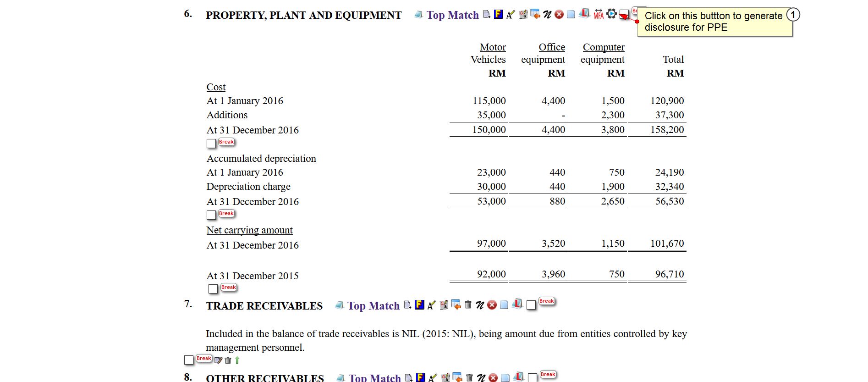The width and height of the screenshot is (868, 382).
Task: Check the Break box beside Trade Receivables heading
Action: tap(531, 305)
